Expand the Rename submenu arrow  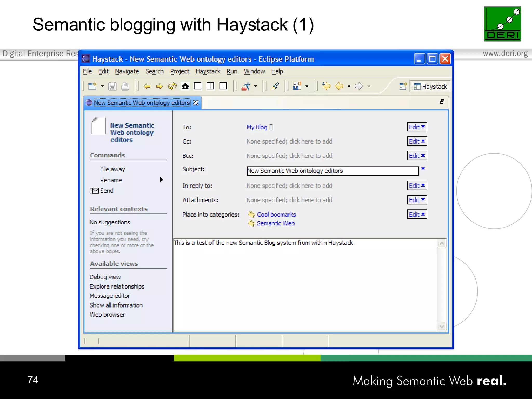click(x=162, y=180)
